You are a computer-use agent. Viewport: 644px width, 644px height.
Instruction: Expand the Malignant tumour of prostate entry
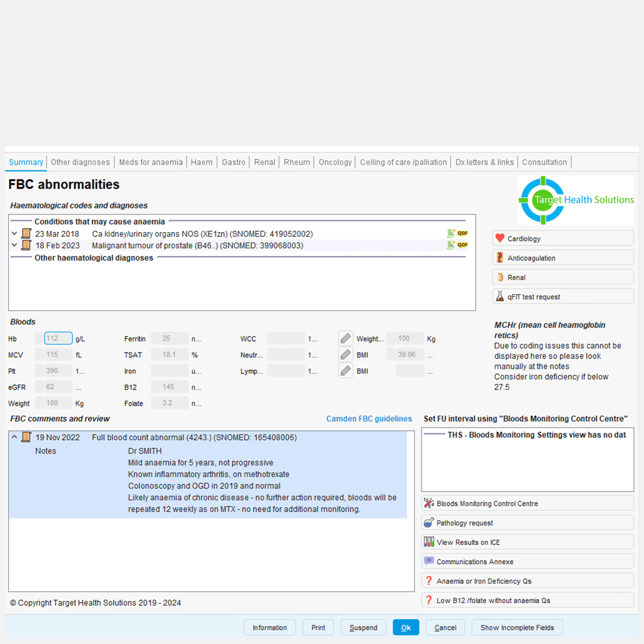(x=14, y=245)
